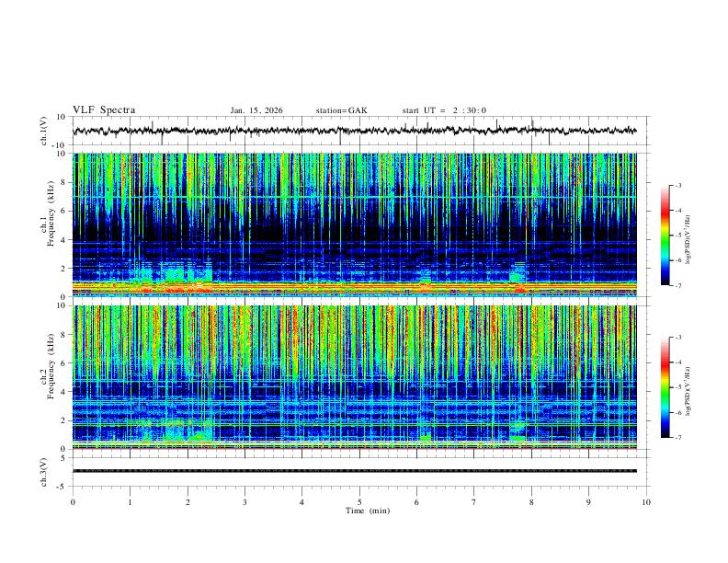This screenshot has height=563, width=728.
Task: Click the "start UT = 2 :30: 0" label
Action: pyautogui.click(x=444, y=110)
